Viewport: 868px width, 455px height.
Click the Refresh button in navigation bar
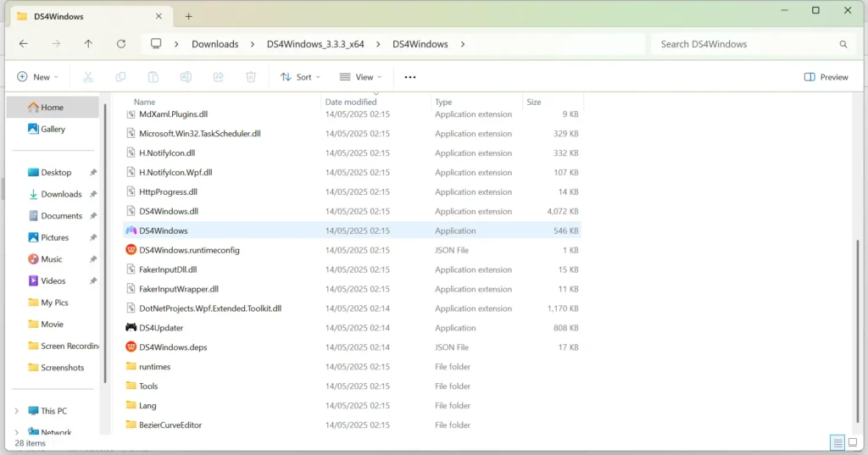coord(121,44)
